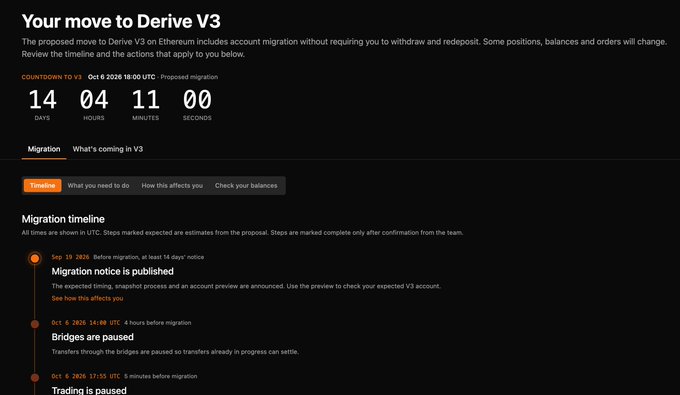The width and height of the screenshot is (680, 395).
Task: Click the 04 hours countdown value
Action: click(94, 100)
